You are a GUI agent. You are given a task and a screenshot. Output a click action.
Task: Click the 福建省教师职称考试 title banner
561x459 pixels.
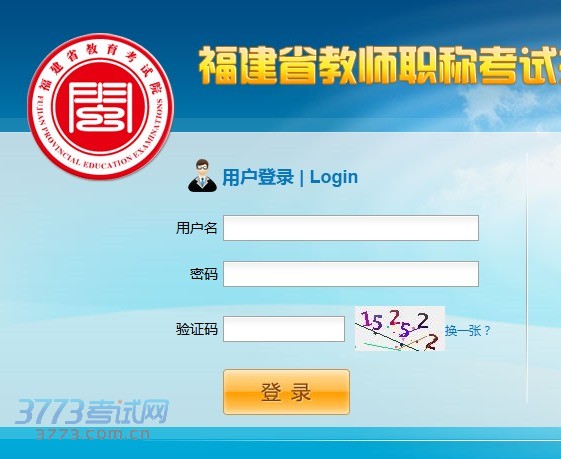click(x=380, y=65)
